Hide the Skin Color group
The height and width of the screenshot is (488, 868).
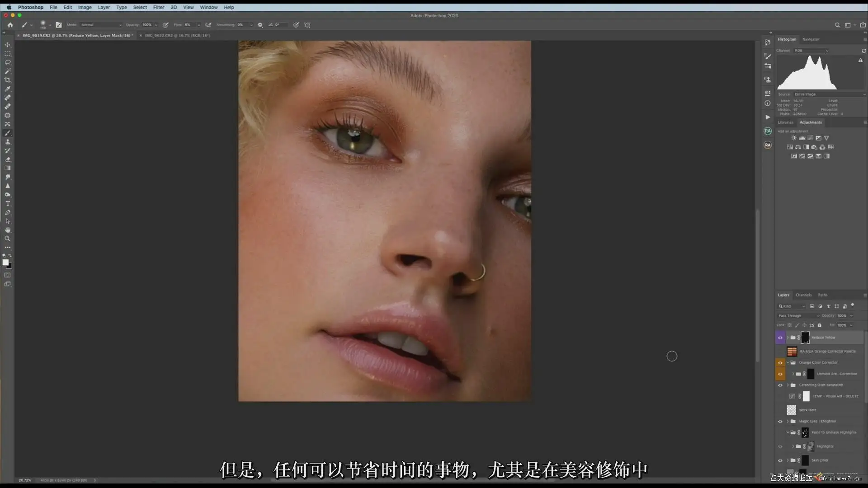click(780, 460)
